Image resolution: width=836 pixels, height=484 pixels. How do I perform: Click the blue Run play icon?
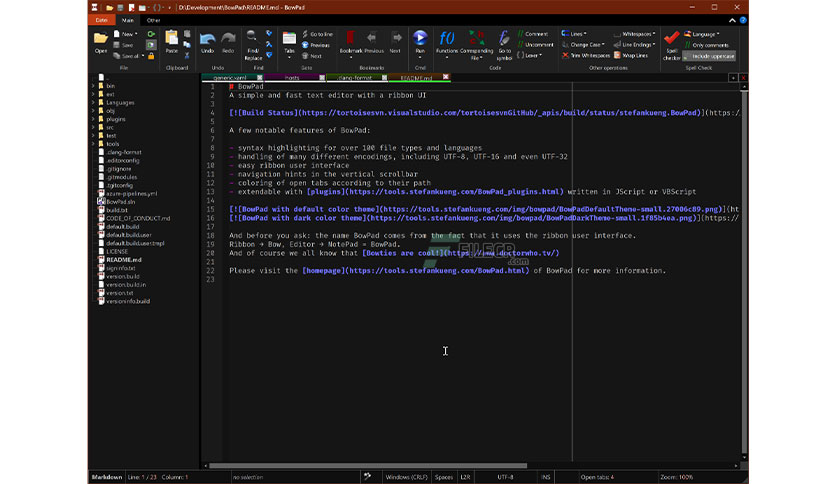point(420,38)
